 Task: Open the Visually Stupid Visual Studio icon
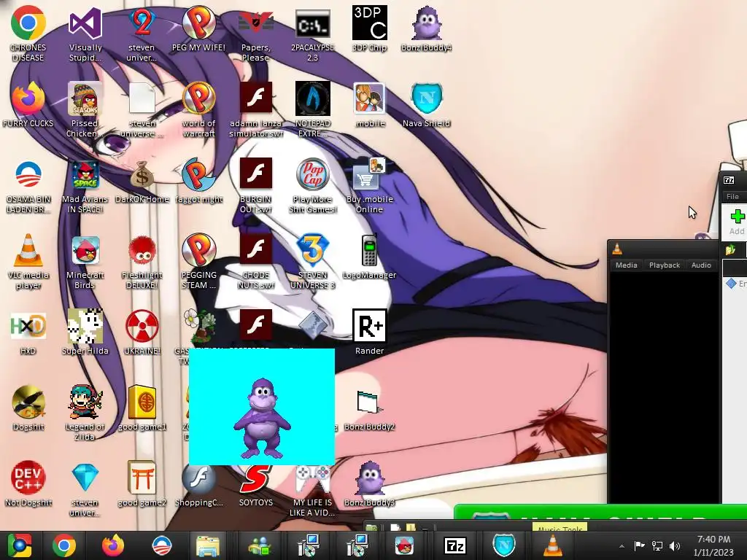point(85,23)
